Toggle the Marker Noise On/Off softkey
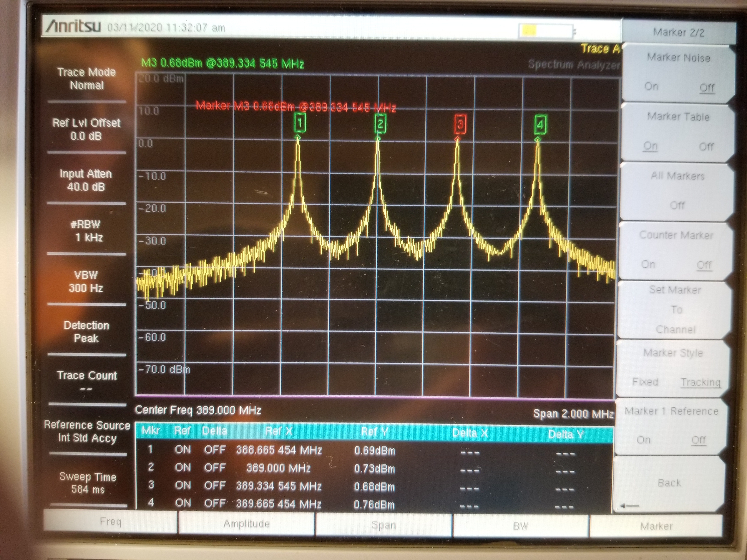 [x=678, y=73]
